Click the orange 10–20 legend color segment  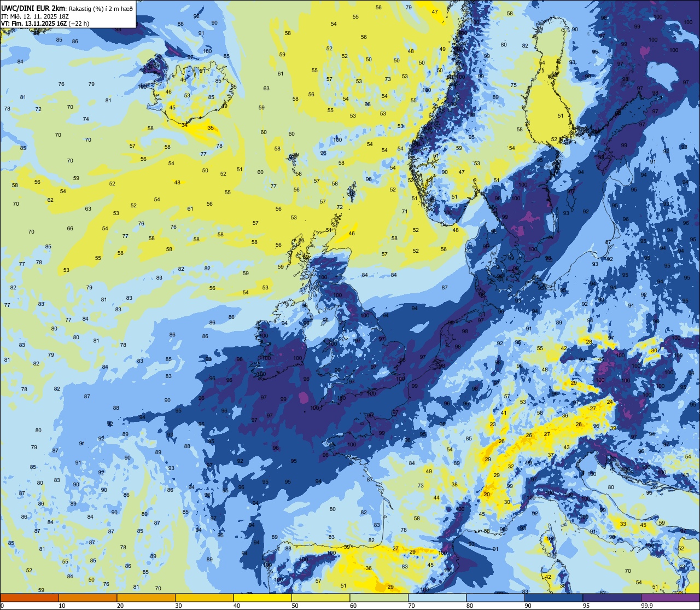click(x=87, y=597)
